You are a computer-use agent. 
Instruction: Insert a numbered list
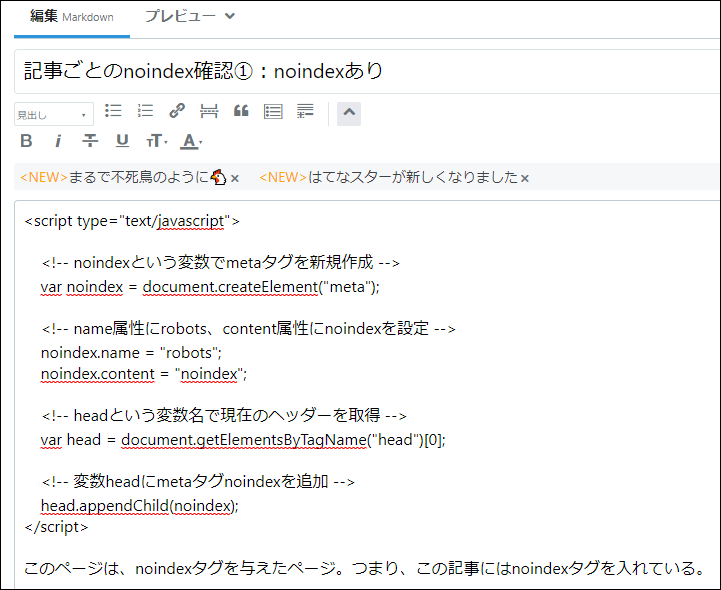pyautogui.click(x=145, y=111)
